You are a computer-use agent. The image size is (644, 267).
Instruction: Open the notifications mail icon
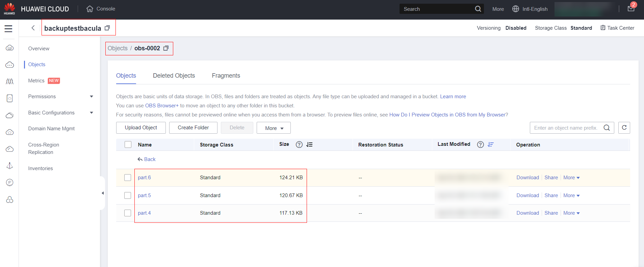click(x=631, y=9)
